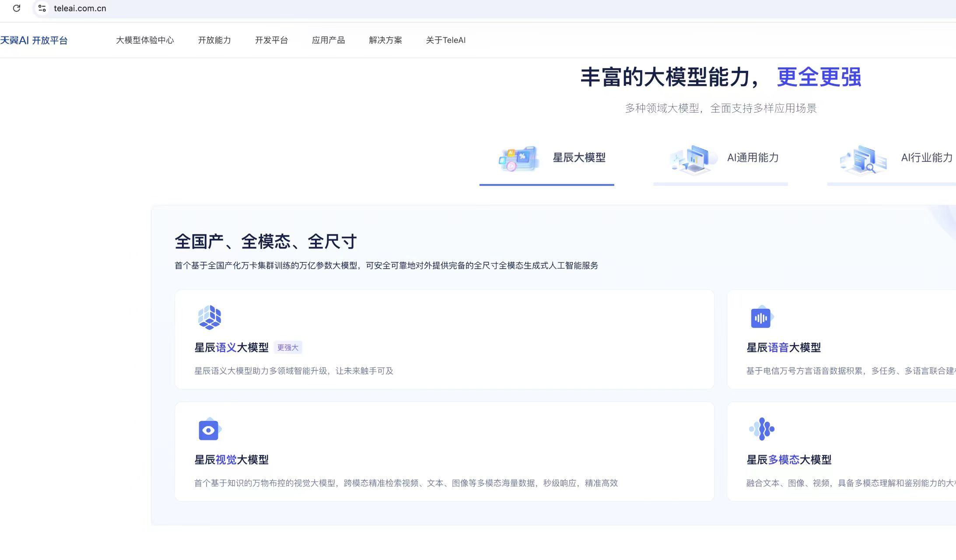Open the 解决方案 menu
The image size is (956, 560).
pos(385,40)
